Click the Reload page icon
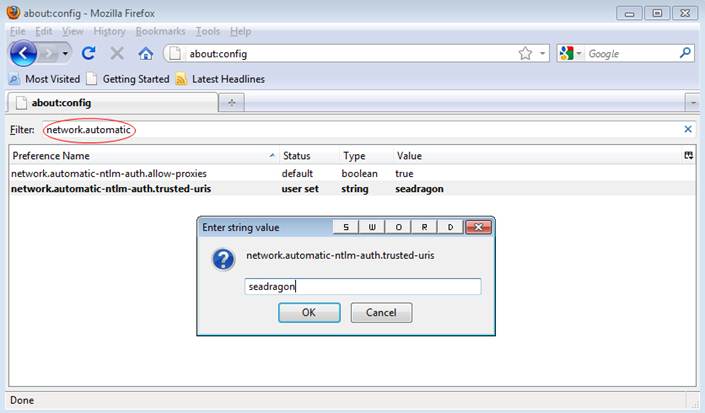705x413 pixels. 88,53
